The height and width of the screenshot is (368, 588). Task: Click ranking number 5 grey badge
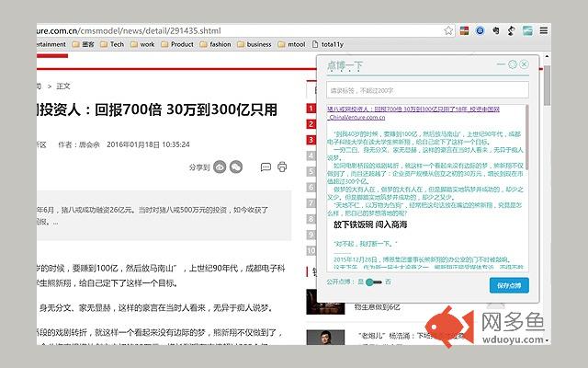click(x=311, y=172)
